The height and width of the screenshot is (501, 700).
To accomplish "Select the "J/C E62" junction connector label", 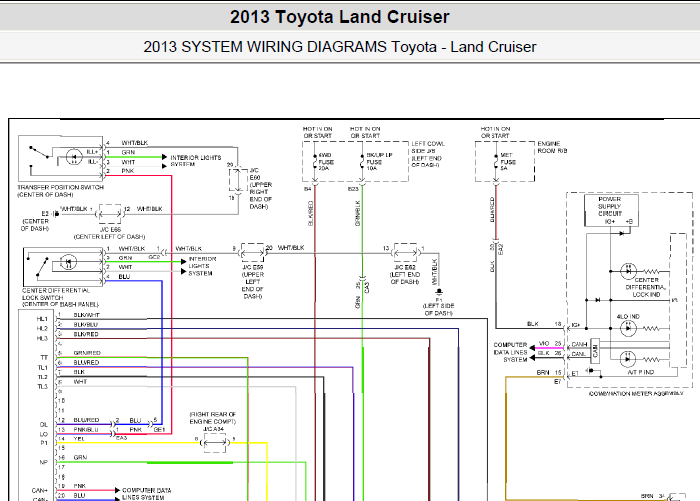I will pos(405,267).
